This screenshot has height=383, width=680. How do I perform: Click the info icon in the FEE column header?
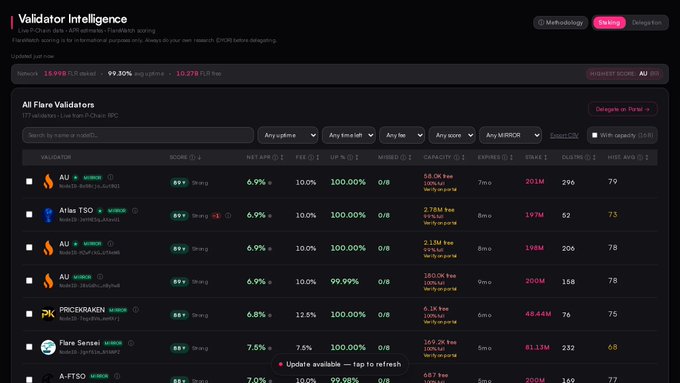(x=311, y=157)
